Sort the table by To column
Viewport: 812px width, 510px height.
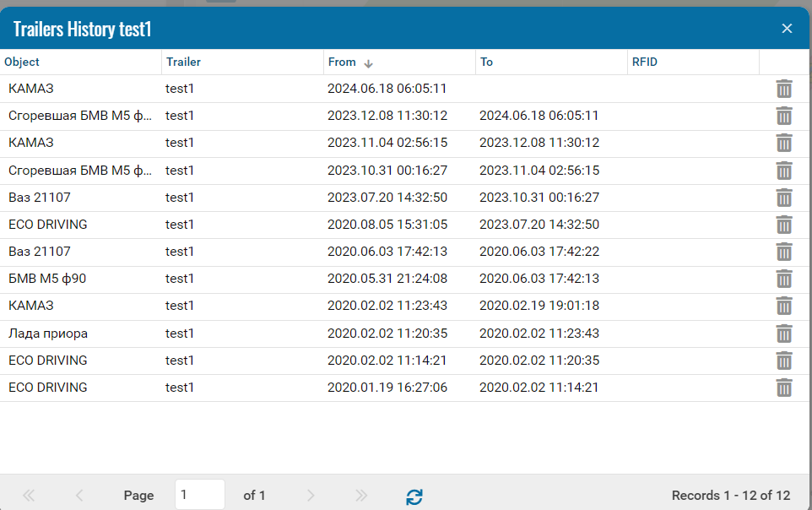tap(487, 62)
